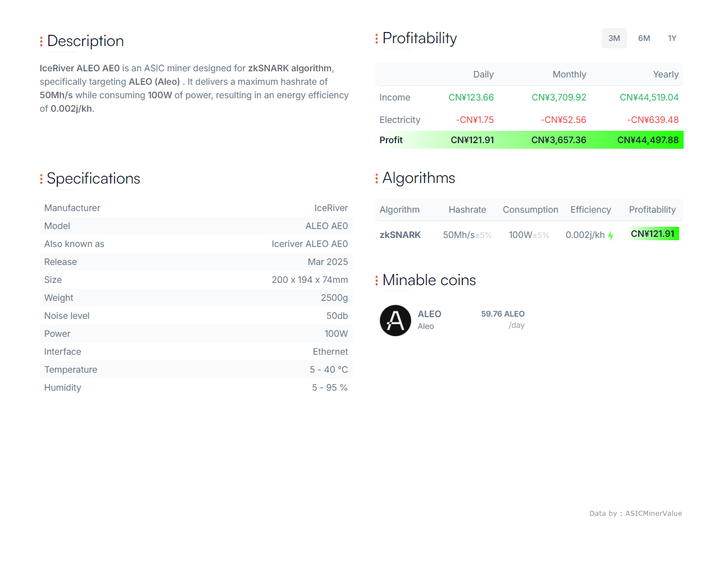Select the 0.002j/kh efficiency value
This screenshot has width=728, height=563.
(x=585, y=235)
